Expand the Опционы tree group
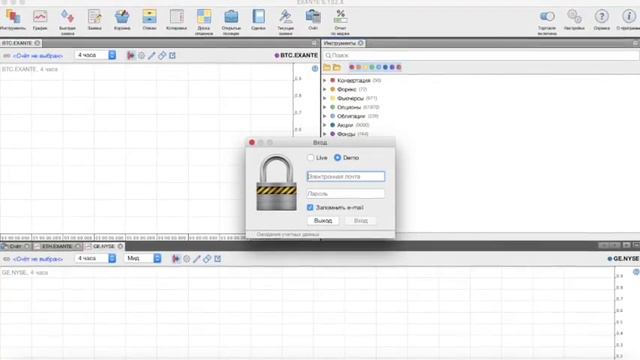 tap(325, 107)
